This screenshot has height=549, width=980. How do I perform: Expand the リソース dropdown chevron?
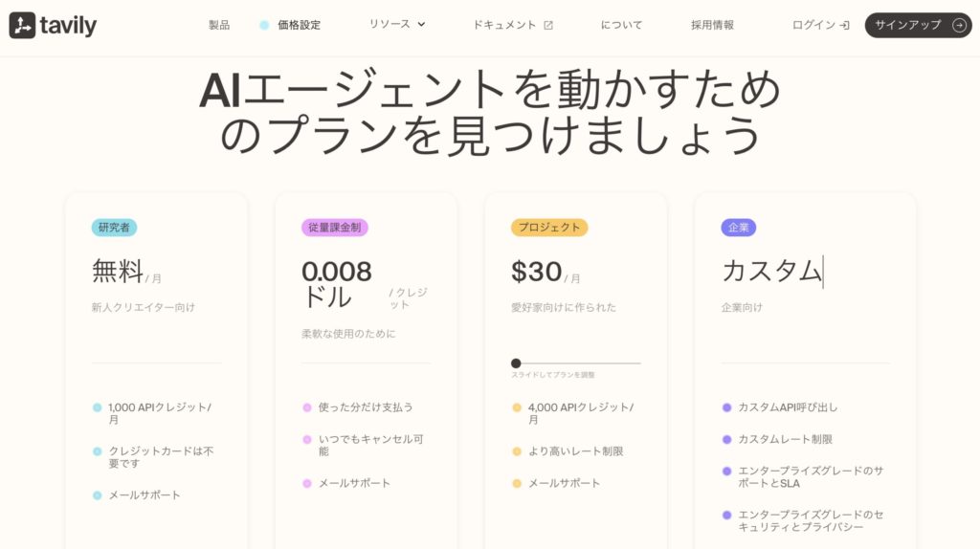421,25
